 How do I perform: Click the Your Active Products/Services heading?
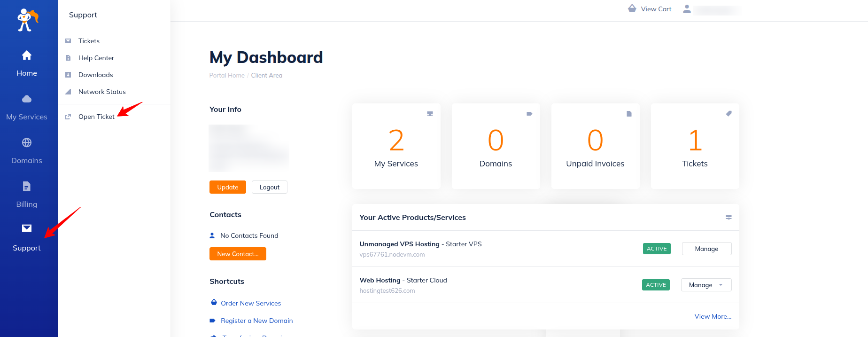tap(412, 217)
